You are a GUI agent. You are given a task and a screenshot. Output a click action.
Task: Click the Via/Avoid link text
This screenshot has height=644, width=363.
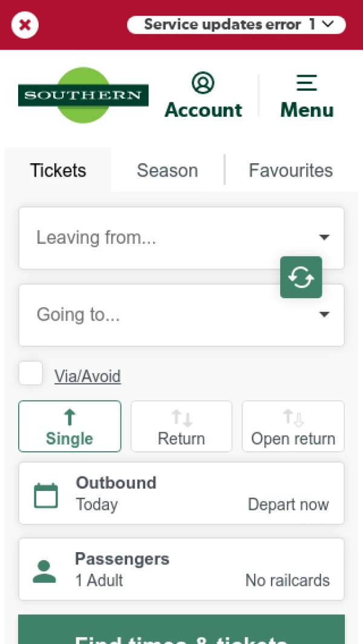[88, 377]
